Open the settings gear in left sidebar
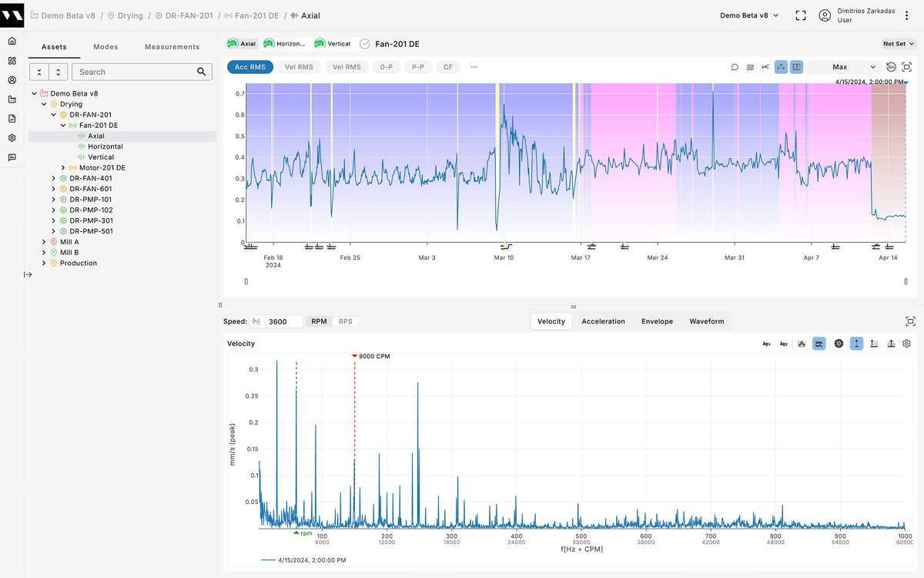Screen dimensions: 924x578 pyautogui.click(x=12, y=138)
